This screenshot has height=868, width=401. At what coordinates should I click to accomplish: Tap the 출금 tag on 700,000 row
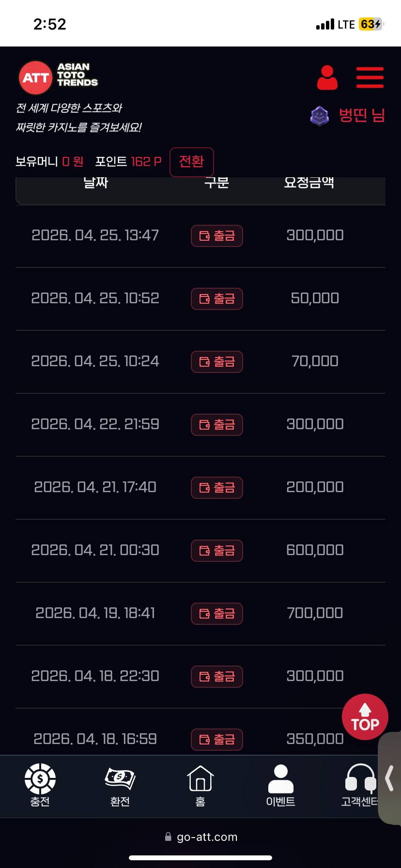pos(217,614)
